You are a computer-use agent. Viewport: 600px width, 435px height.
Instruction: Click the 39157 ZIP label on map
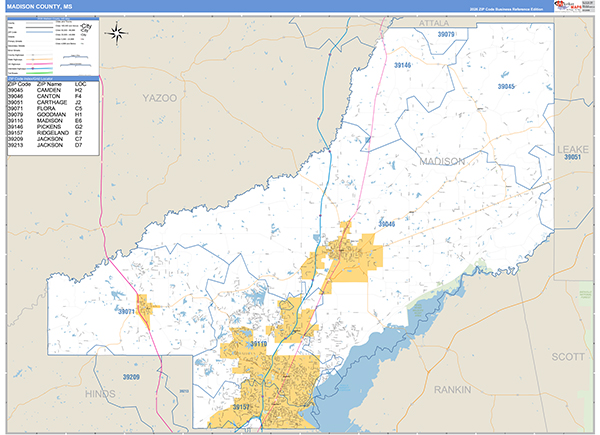(x=242, y=407)
